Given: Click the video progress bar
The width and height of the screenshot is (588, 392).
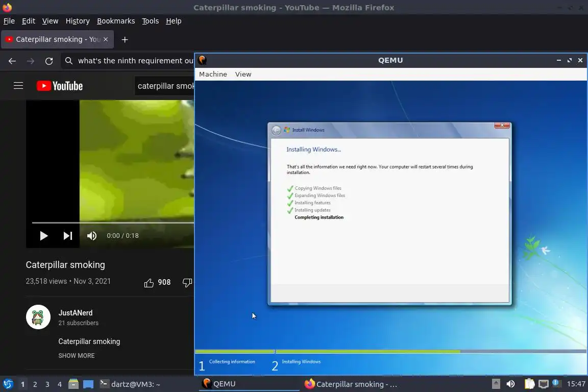Looking at the screenshot, I should tap(113, 223).
